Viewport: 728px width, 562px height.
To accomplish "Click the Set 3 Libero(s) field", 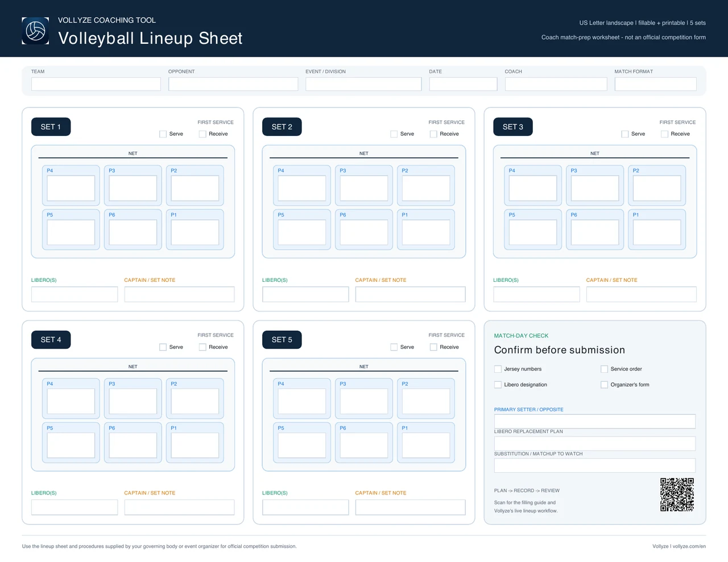I will pyautogui.click(x=536, y=294).
